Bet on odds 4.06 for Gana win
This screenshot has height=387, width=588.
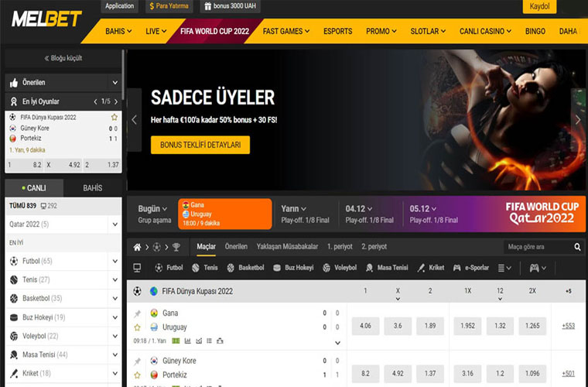tap(366, 326)
